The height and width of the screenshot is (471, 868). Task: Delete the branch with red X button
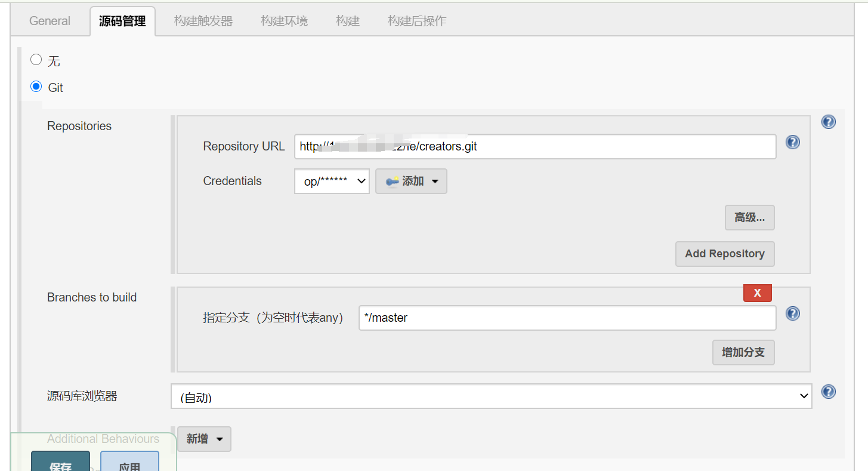tap(758, 293)
